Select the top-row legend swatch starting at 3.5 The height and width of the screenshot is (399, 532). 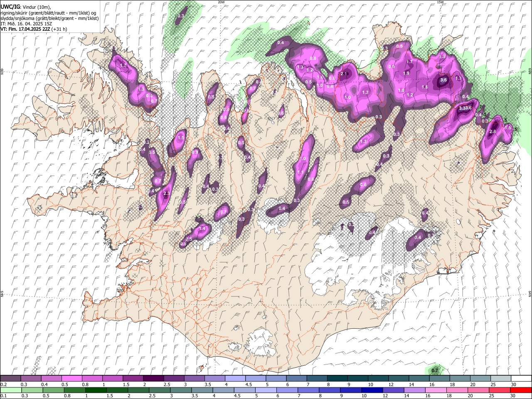(x=215, y=378)
